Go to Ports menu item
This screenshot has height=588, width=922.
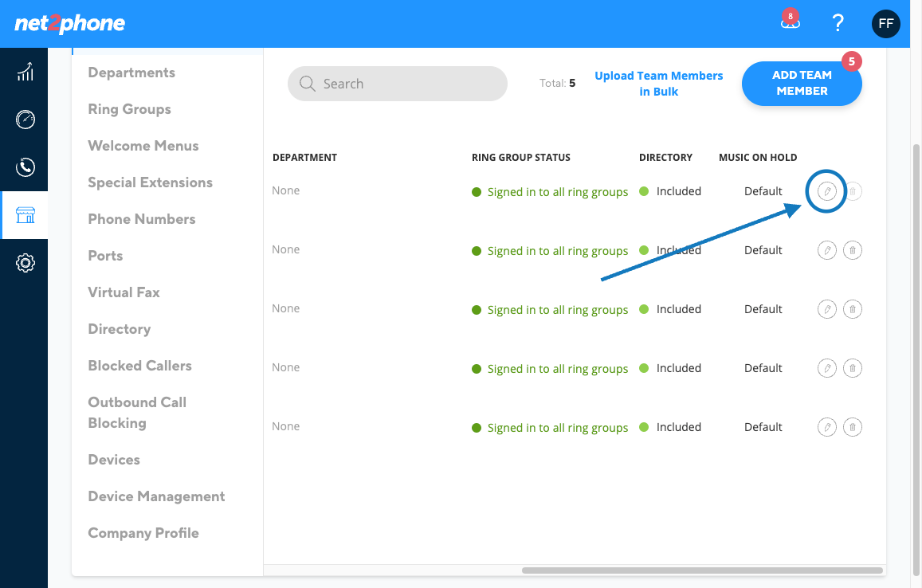click(x=105, y=256)
